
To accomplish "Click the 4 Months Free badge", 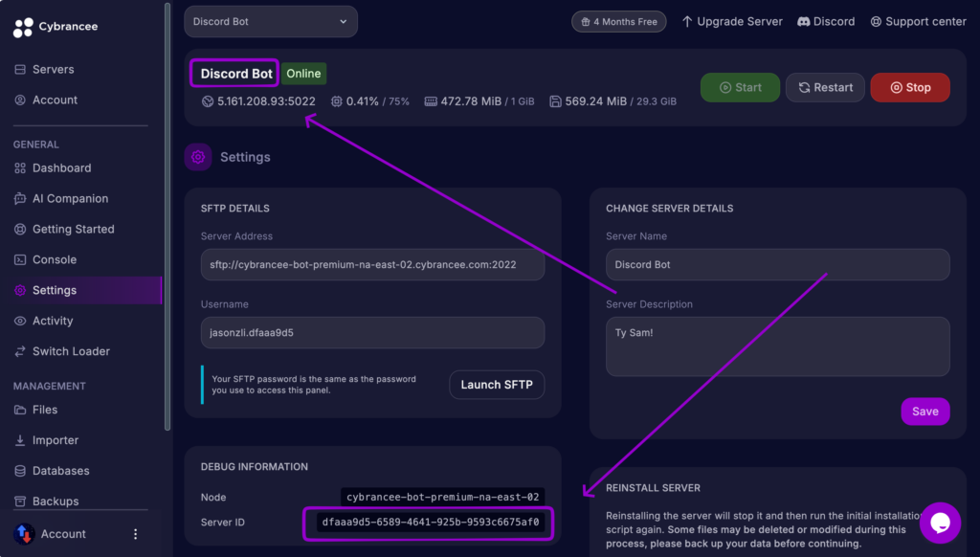I will click(619, 22).
